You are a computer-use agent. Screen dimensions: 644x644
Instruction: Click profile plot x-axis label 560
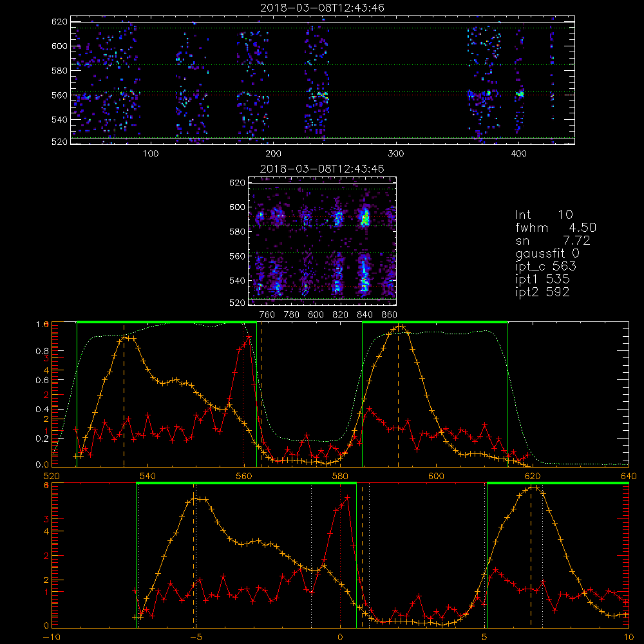coord(244,476)
